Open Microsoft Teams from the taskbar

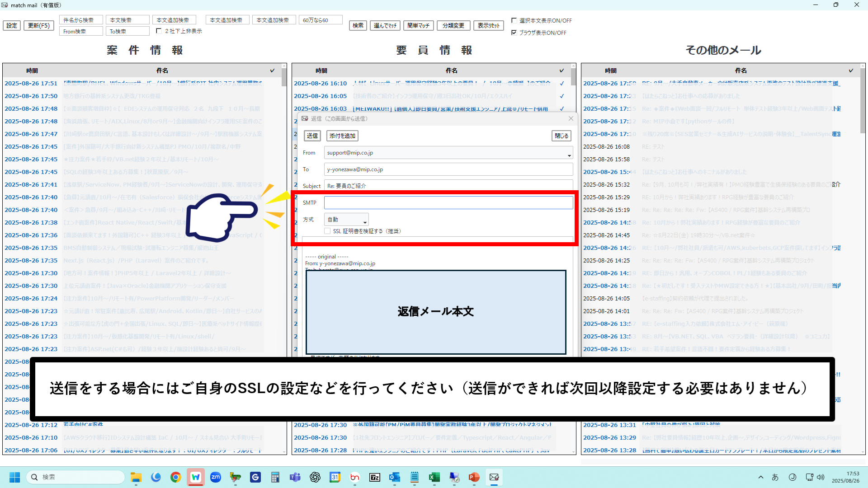295,477
